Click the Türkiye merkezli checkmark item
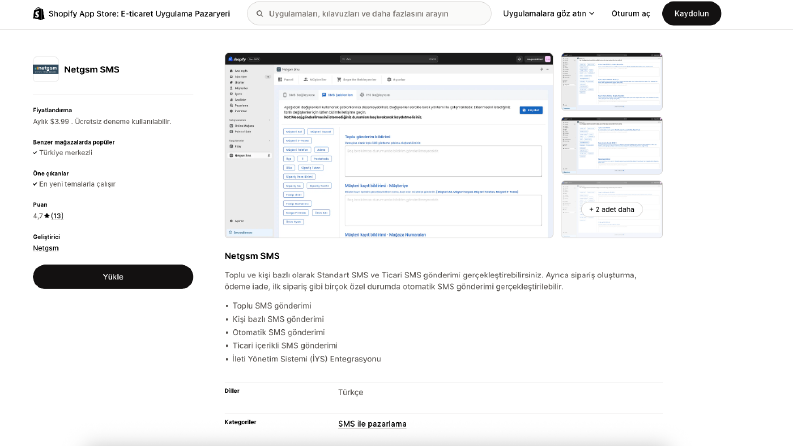The width and height of the screenshot is (793, 446). click(x=63, y=153)
